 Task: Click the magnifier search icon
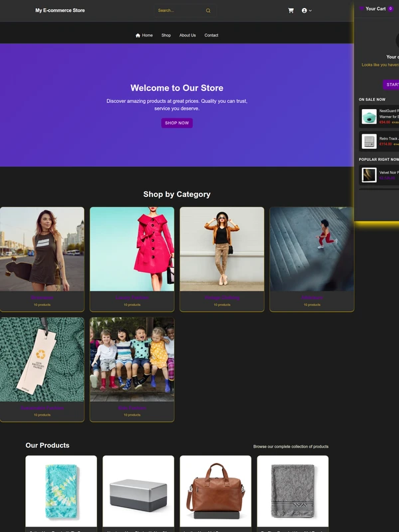coord(208,11)
